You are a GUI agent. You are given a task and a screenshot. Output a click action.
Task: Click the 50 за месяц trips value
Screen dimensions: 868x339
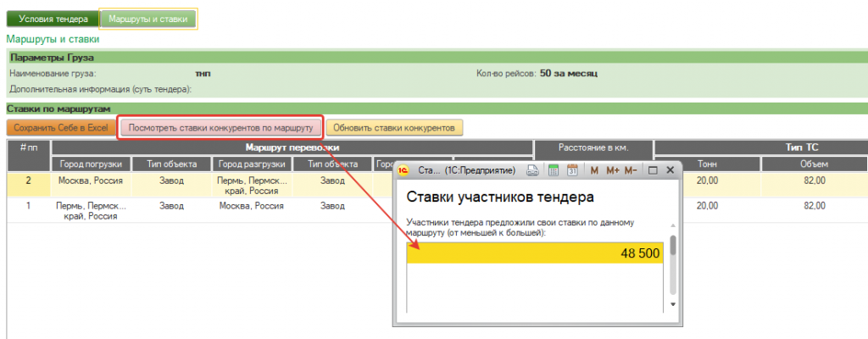pyautogui.click(x=569, y=73)
